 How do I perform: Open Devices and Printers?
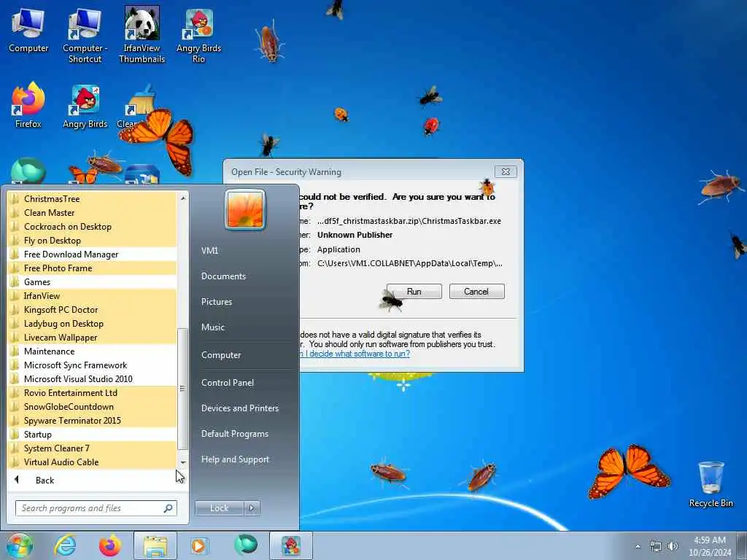239,408
